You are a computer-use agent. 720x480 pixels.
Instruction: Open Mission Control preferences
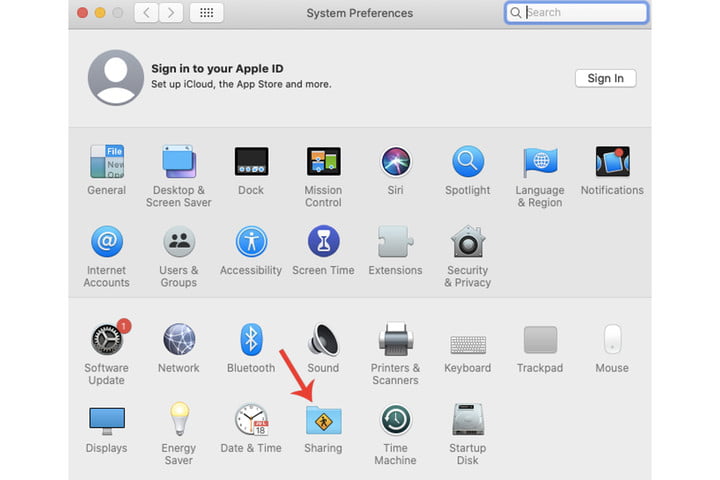[x=323, y=162]
